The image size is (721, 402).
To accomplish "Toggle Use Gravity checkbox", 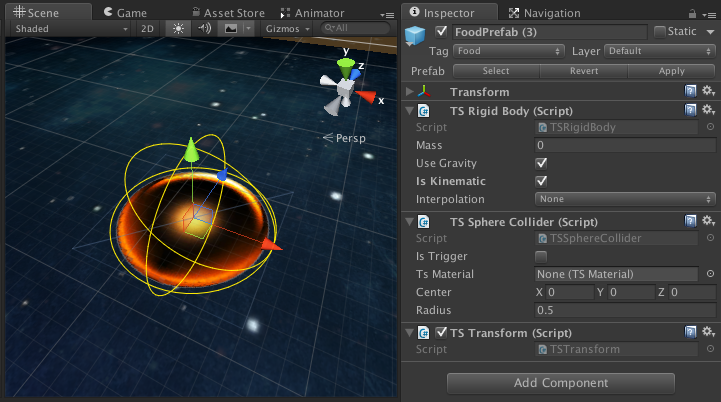I will [x=541, y=163].
